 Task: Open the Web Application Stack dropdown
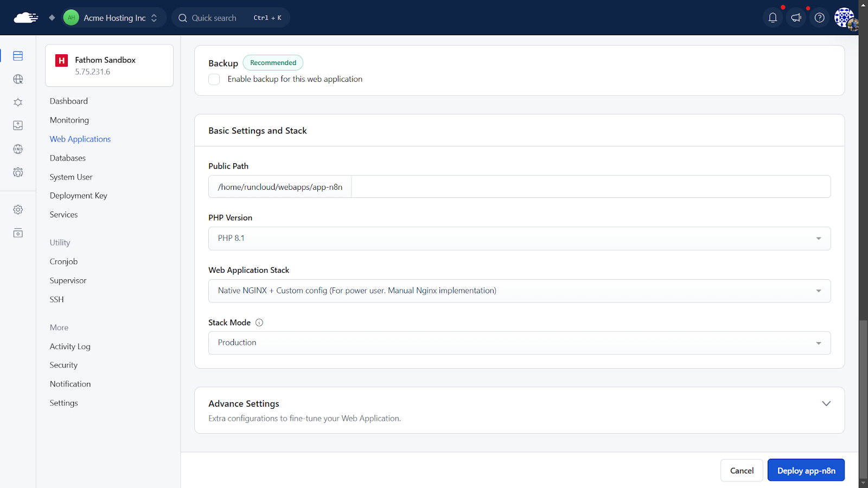point(519,291)
